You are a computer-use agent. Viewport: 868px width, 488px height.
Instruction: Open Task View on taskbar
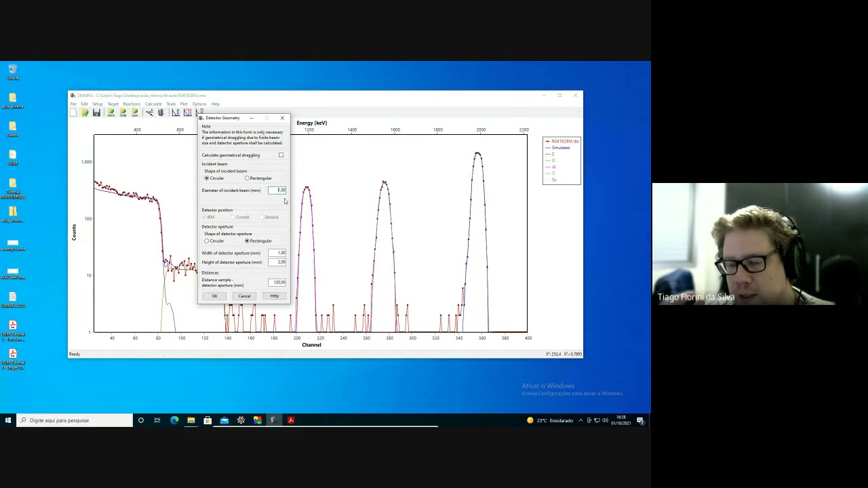coord(157,420)
